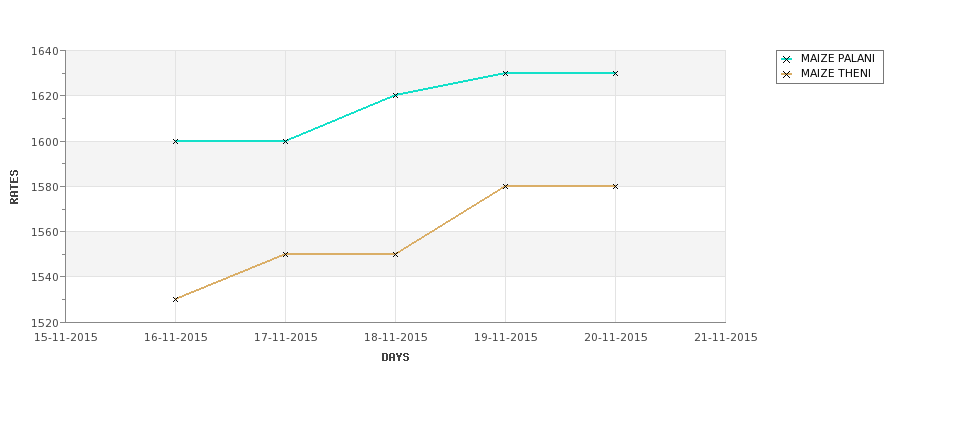Click MAIZE PALANI point on 20-11-2015
This screenshot has width=975, height=429.
click(616, 73)
